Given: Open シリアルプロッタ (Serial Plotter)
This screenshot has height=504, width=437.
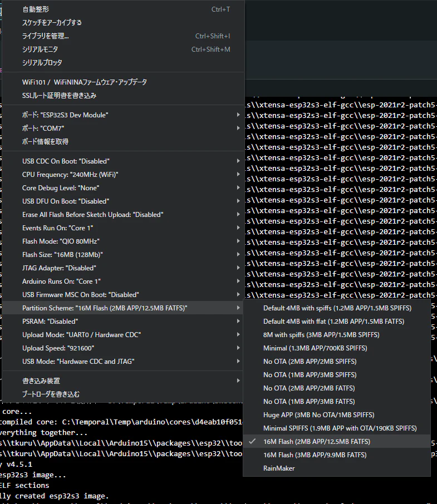Looking at the screenshot, I should click(123, 63).
